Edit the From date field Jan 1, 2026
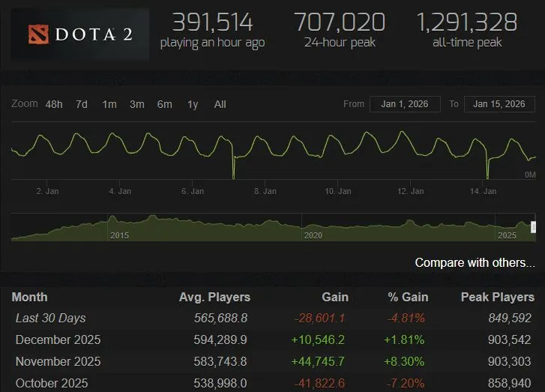This screenshot has width=545, height=392. click(x=405, y=104)
